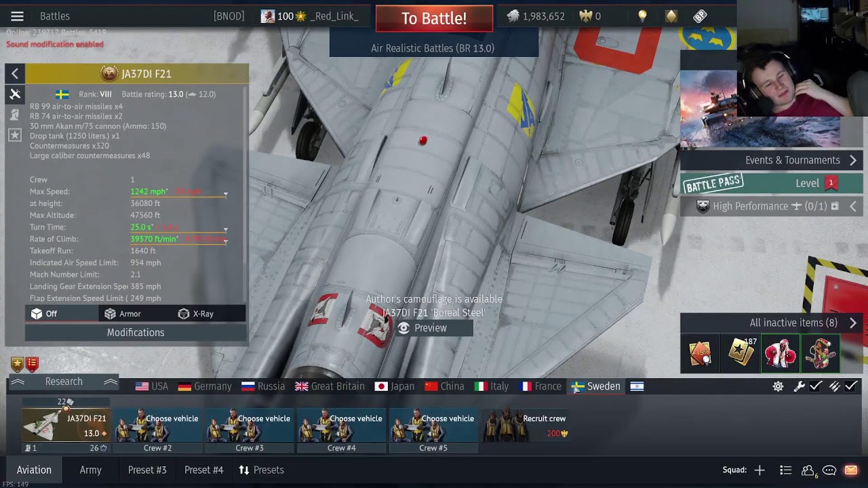
Task: Select the USA nation tab
Action: pos(152,386)
